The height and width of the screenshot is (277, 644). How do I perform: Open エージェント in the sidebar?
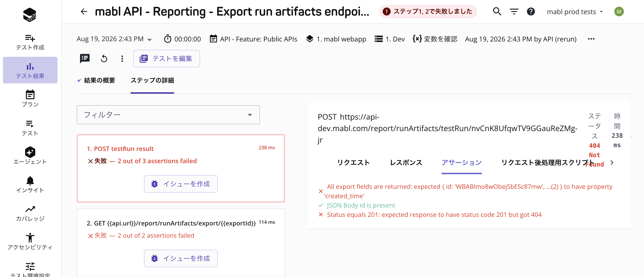pyautogui.click(x=30, y=156)
